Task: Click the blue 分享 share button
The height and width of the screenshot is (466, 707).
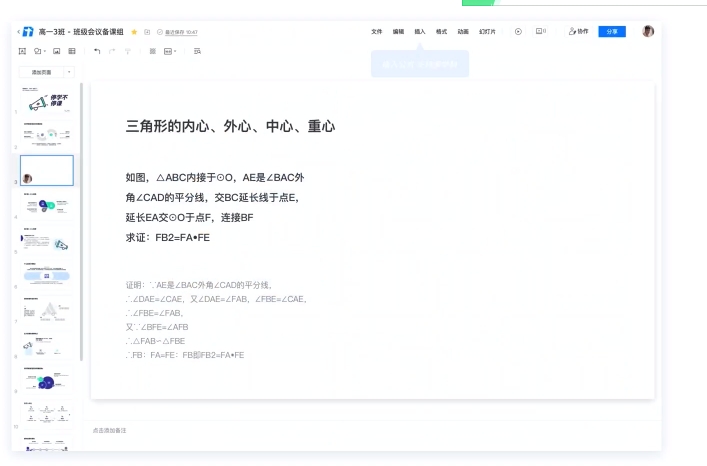Action: coord(612,32)
